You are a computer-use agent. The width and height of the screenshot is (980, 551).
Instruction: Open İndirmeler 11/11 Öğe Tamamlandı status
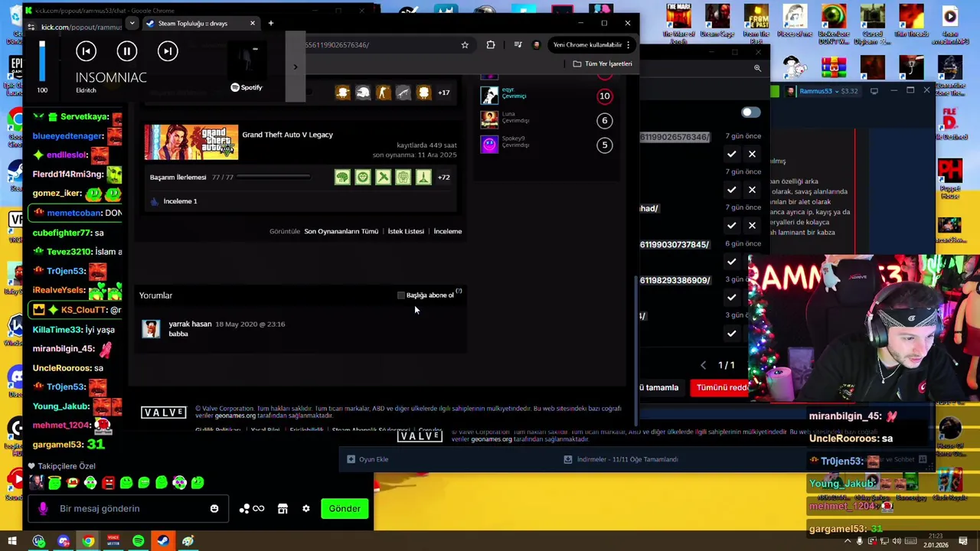[621, 459]
